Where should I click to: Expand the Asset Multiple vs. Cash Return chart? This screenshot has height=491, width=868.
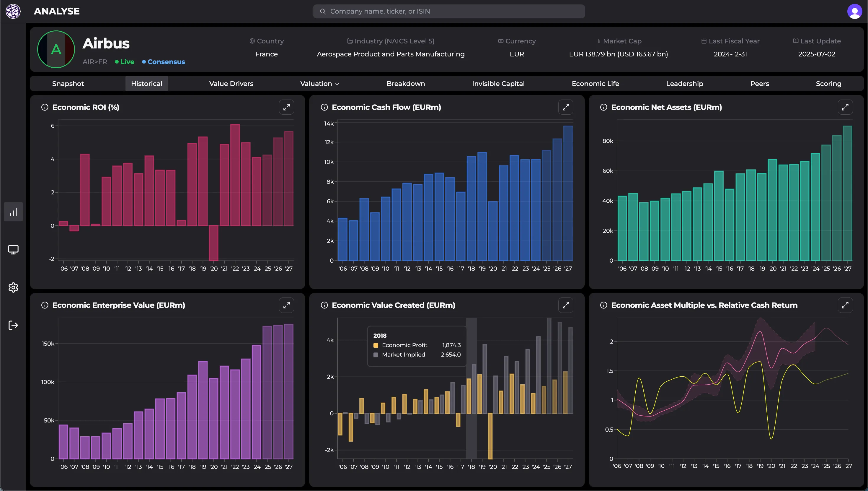845,305
